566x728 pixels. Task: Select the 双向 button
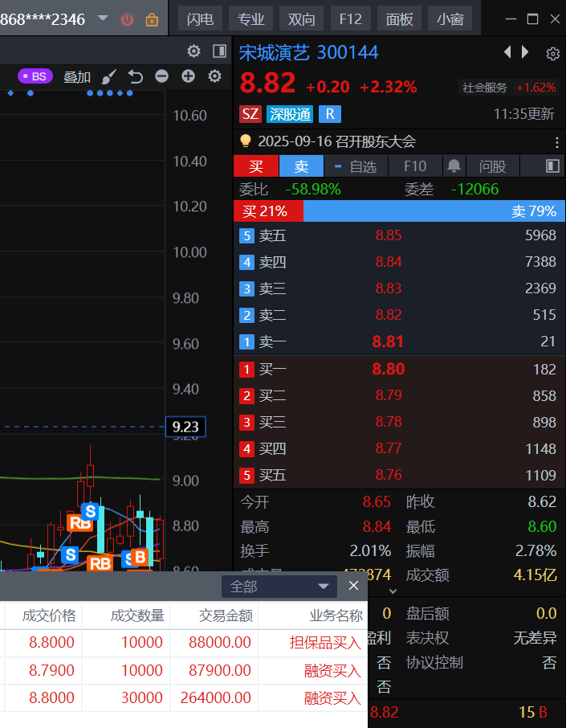[x=301, y=19]
